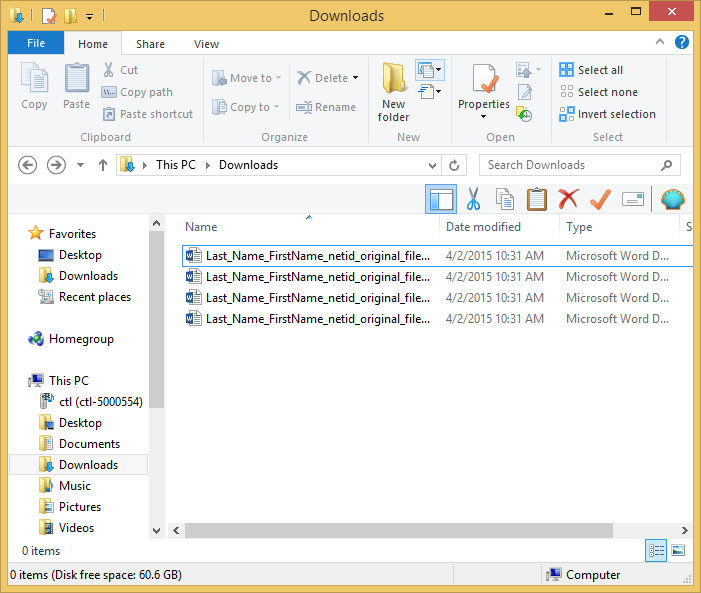701x593 pixels.
Task: Sort by the Name column header
Action: pos(201,227)
